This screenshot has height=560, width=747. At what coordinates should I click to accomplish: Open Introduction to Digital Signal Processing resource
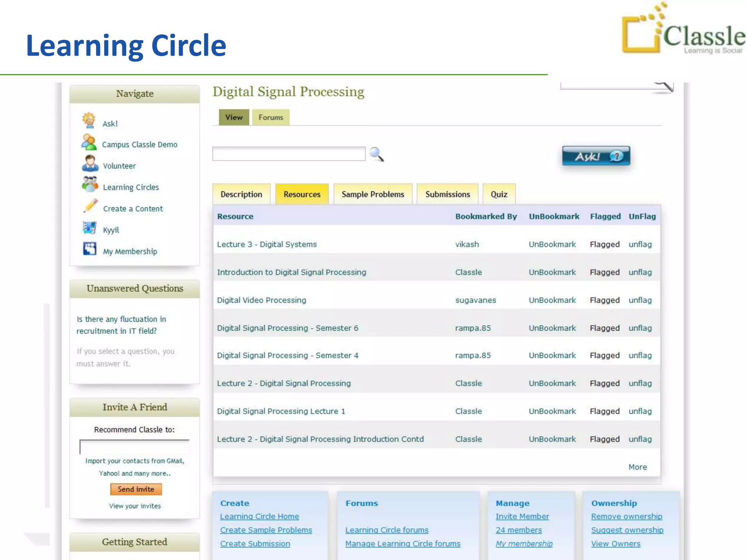pos(291,272)
